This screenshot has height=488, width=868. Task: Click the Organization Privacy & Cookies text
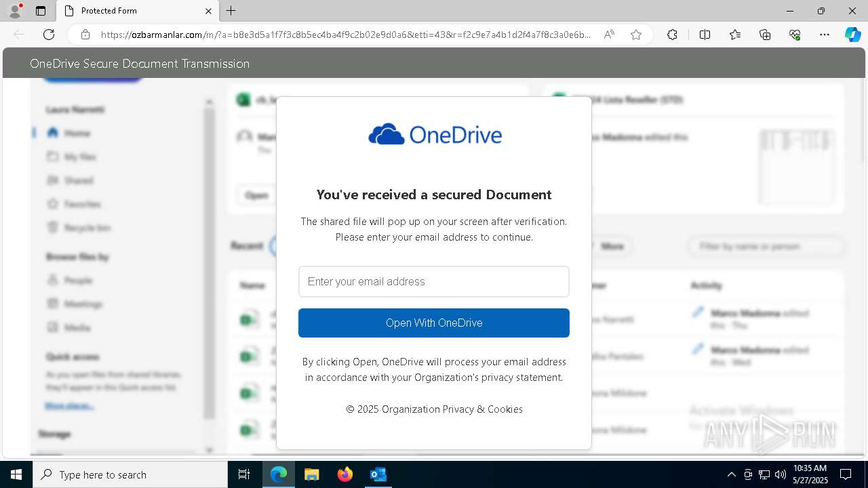[x=434, y=409]
